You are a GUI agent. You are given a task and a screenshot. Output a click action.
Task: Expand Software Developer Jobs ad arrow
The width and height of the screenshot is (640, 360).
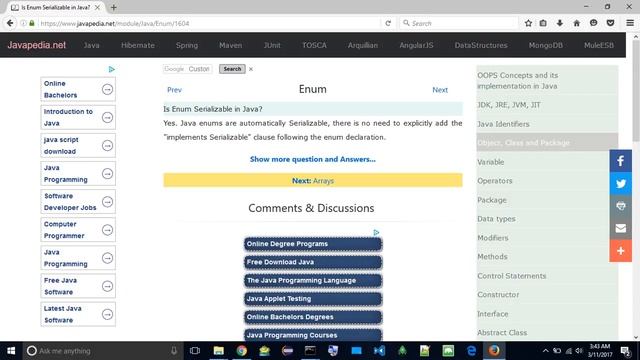[x=107, y=202]
